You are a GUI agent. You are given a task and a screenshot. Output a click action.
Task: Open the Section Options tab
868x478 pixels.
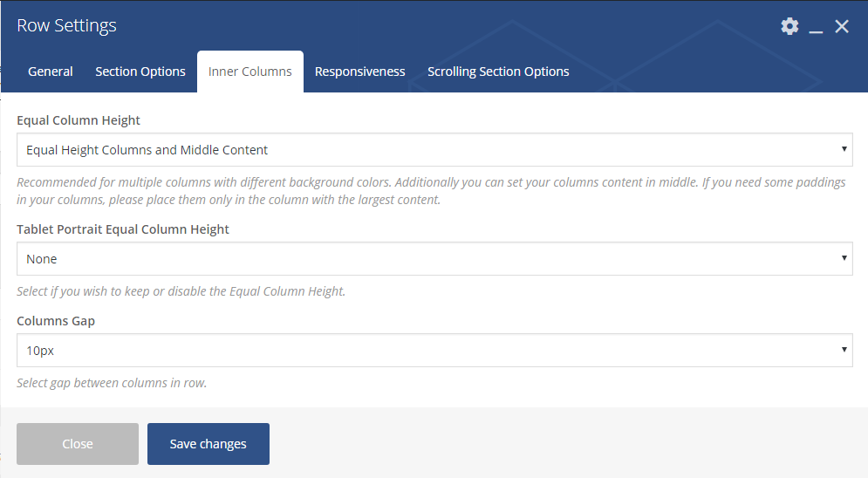coord(140,72)
